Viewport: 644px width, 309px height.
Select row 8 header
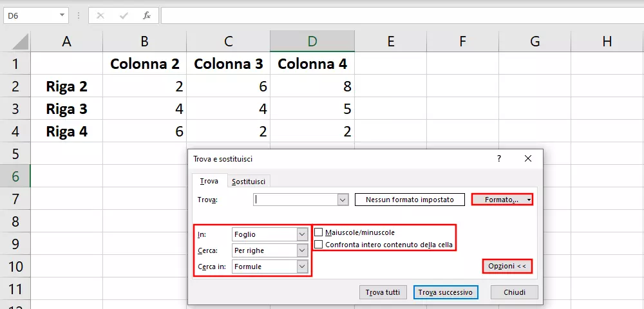click(15, 221)
